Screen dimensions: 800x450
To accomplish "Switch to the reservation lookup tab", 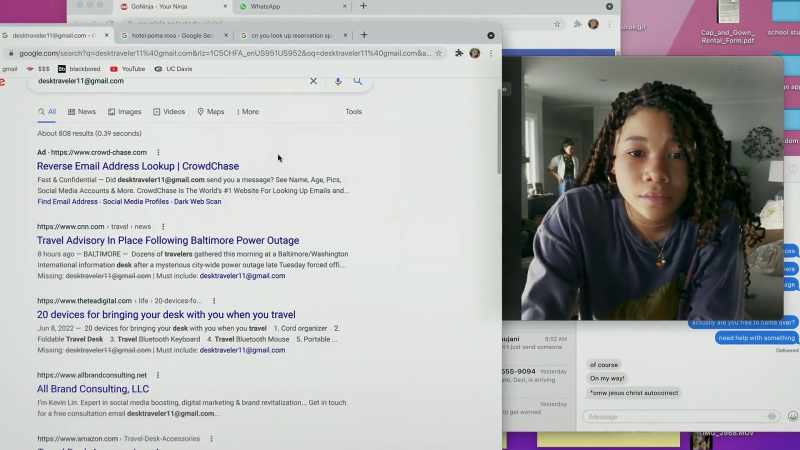I will pyautogui.click(x=293, y=35).
